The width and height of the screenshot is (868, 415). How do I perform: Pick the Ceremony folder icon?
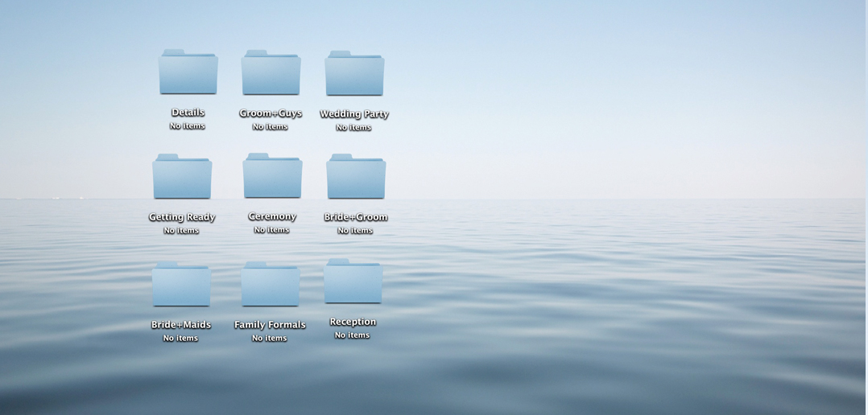click(x=272, y=176)
